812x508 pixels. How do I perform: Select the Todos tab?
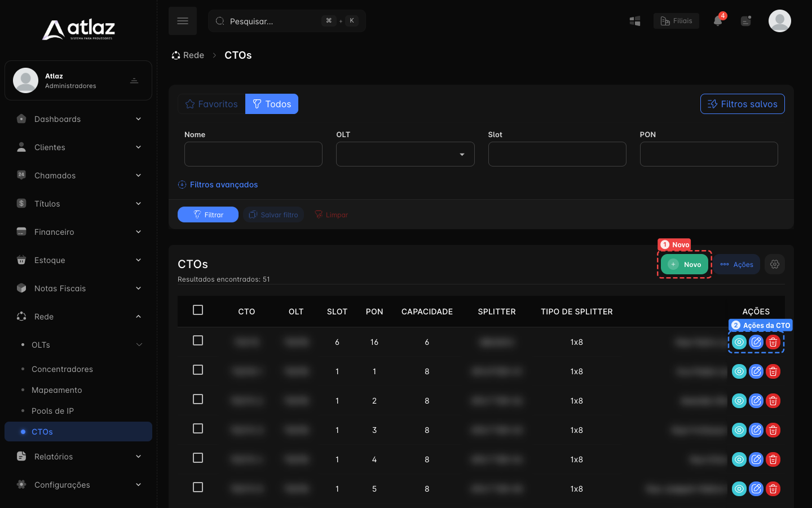pyautogui.click(x=272, y=104)
